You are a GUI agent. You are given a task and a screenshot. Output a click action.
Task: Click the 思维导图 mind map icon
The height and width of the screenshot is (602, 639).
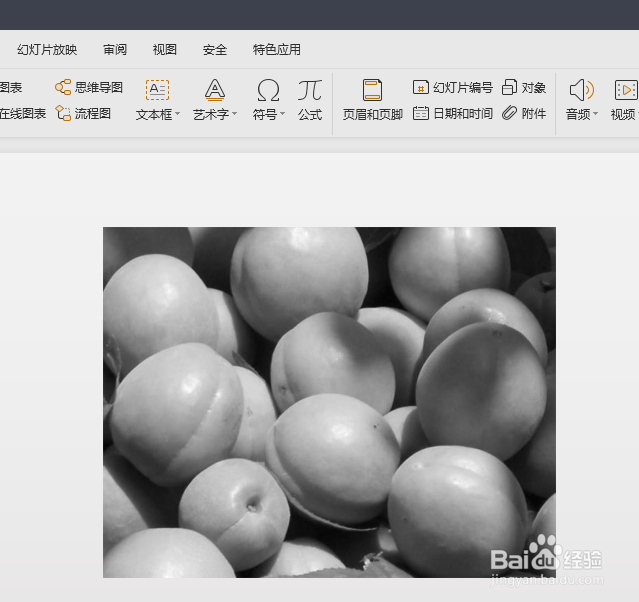click(x=63, y=87)
